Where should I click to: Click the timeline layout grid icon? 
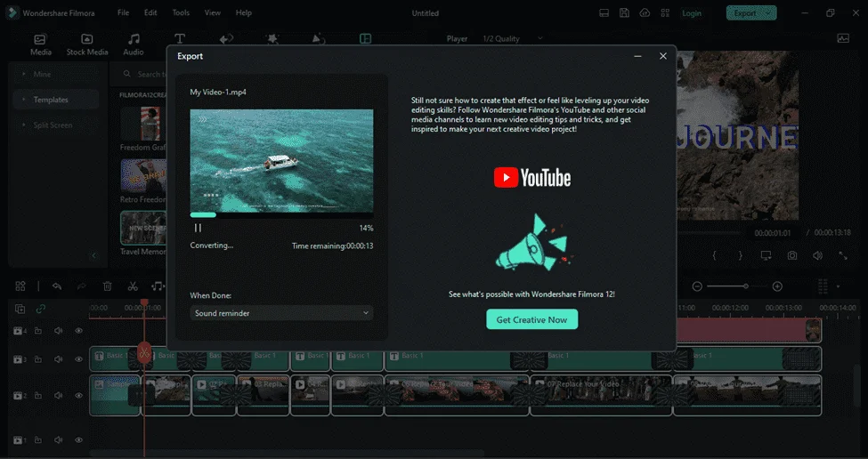20,286
